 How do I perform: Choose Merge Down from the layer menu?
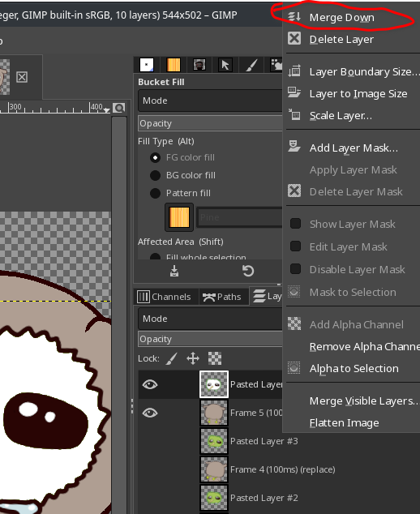(351, 17)
